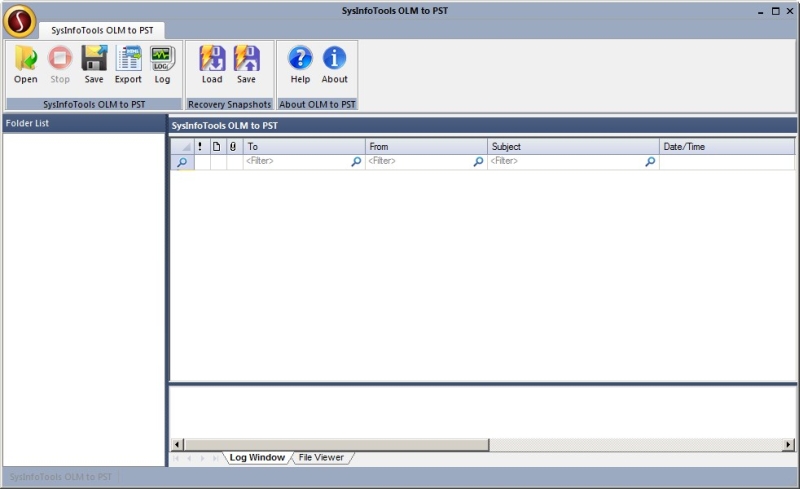The width and height of the screenshot is (800, 489).
Task: Click the To filter search icon
Action: point(356,161)
